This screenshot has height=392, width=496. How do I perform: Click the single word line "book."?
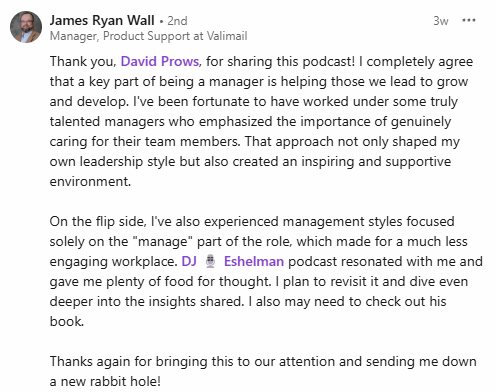coord(67,321)
